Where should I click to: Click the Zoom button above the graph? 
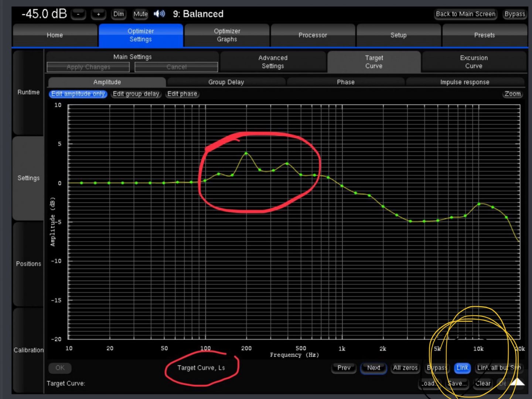(512, 94)
